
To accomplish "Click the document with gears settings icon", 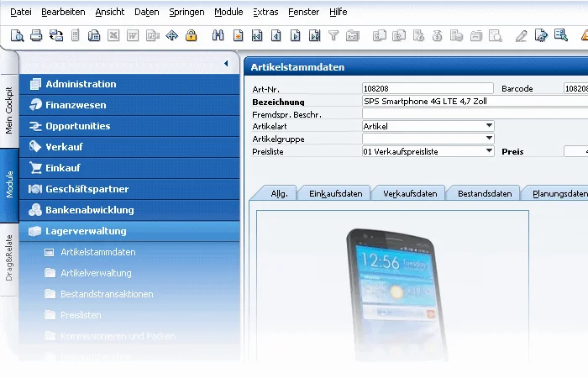I will coord(541,35).
